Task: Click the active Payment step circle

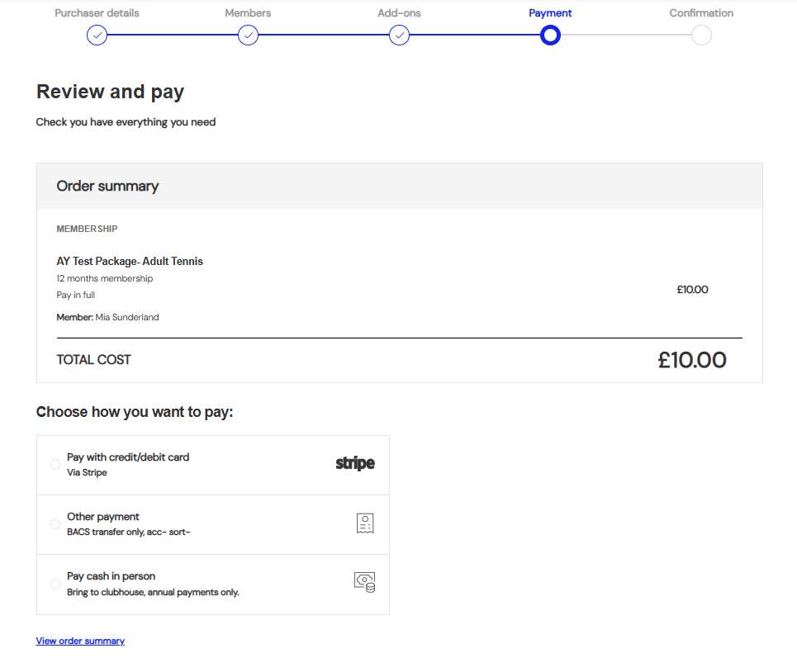Action: pos(550,35)
